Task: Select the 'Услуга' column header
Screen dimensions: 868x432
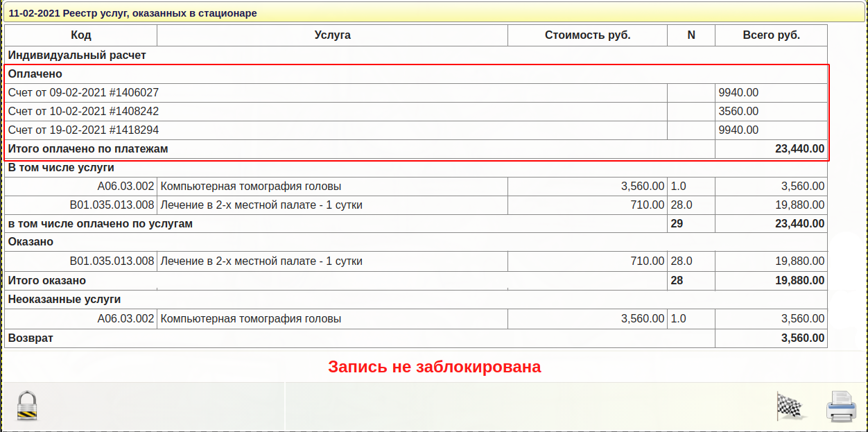Action: click(x=332, y=35)
